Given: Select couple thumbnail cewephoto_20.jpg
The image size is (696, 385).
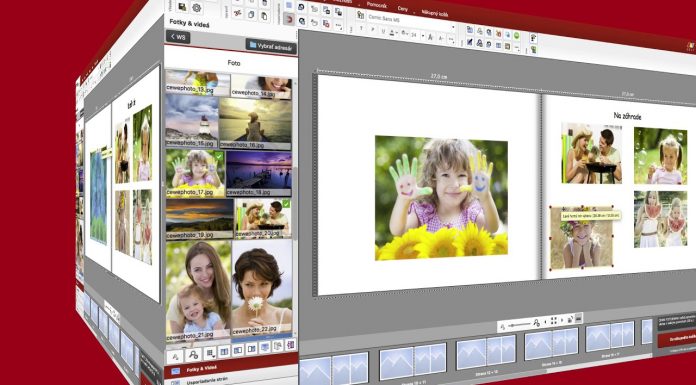Looking at the screenshot, I should pyautogui.click(x=263, y=218).
